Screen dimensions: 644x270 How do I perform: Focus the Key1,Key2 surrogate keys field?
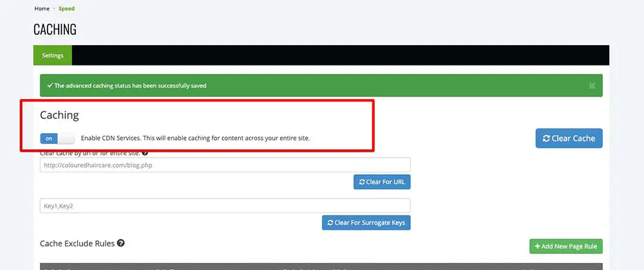(x=225, y=206)
